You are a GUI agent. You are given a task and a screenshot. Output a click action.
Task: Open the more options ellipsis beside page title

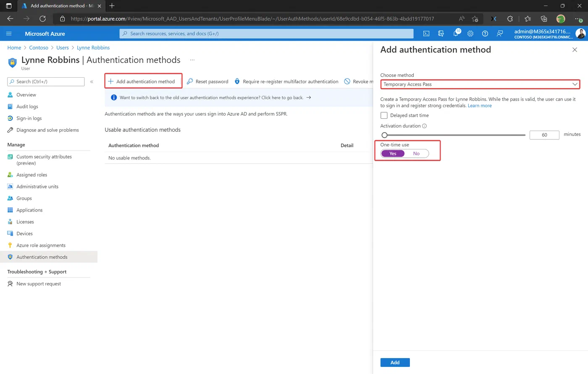(192, 60)
